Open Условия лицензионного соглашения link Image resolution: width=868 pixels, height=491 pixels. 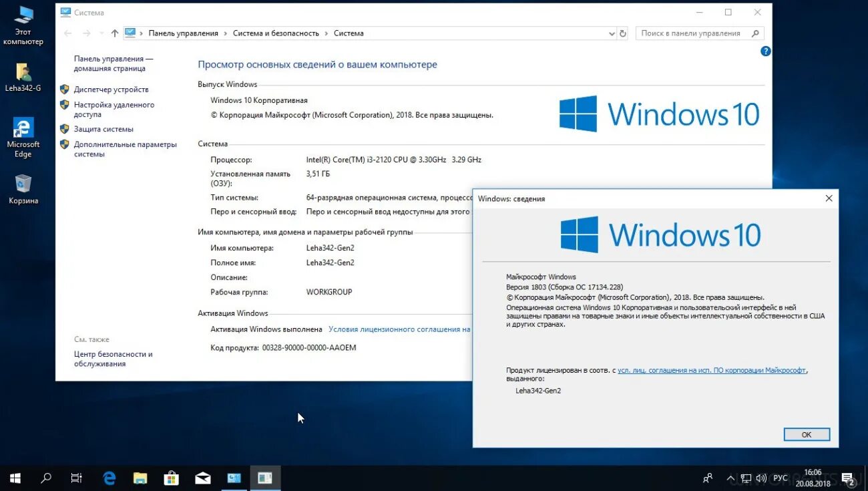click(399, 329)
